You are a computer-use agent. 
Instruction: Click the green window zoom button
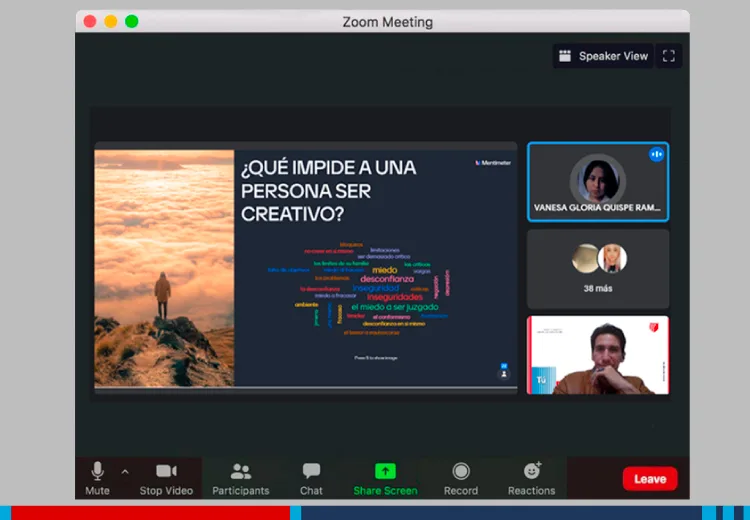point(132,22)
